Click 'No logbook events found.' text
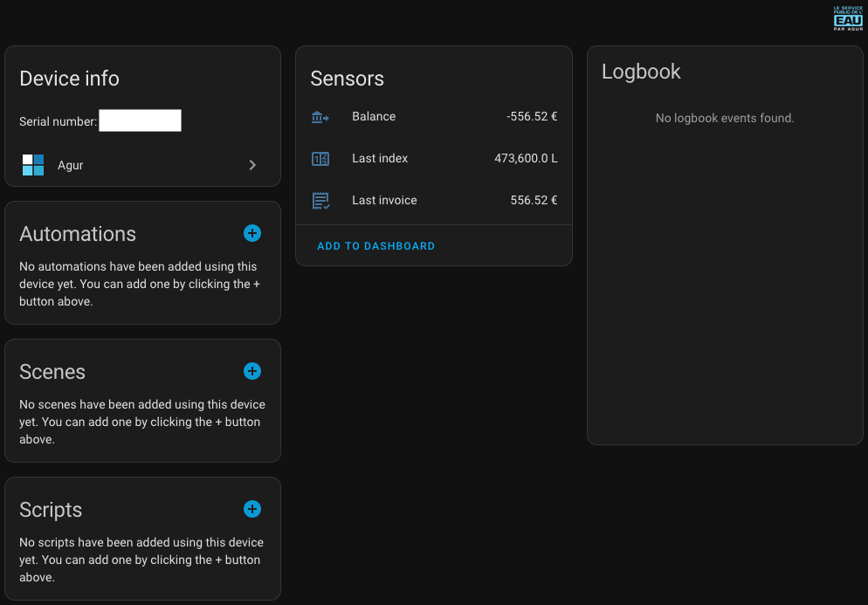This screenshot has height=605, width=868. tap(725, 118)
